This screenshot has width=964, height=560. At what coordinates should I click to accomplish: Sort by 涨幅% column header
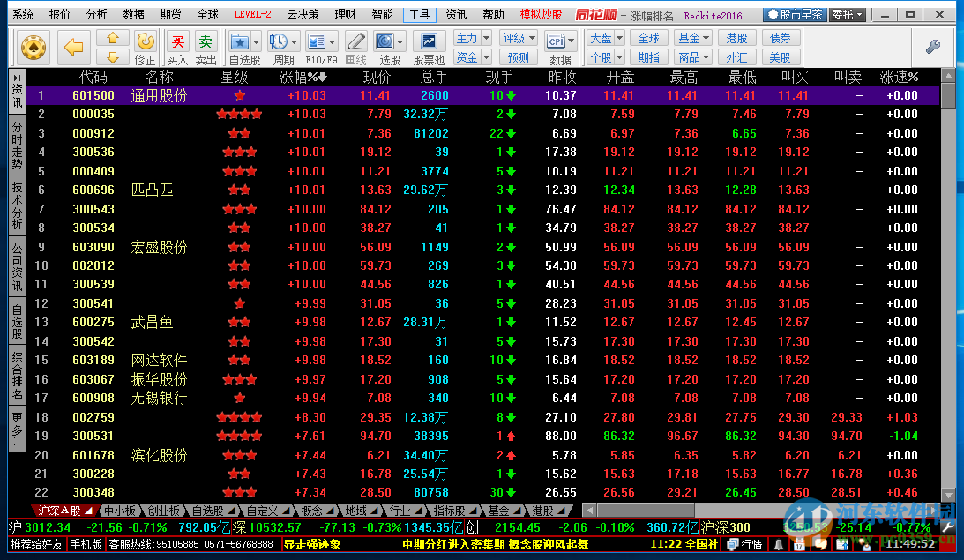tap(303, 77)
